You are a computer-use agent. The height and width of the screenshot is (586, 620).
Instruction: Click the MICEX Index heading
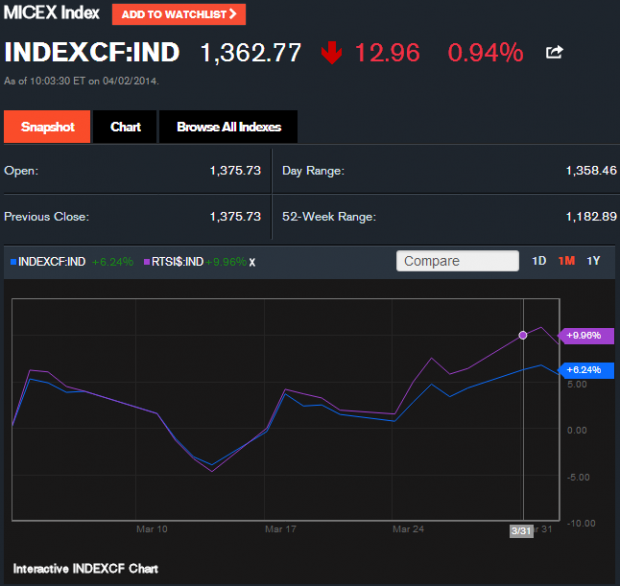click(x=51, y=14)
